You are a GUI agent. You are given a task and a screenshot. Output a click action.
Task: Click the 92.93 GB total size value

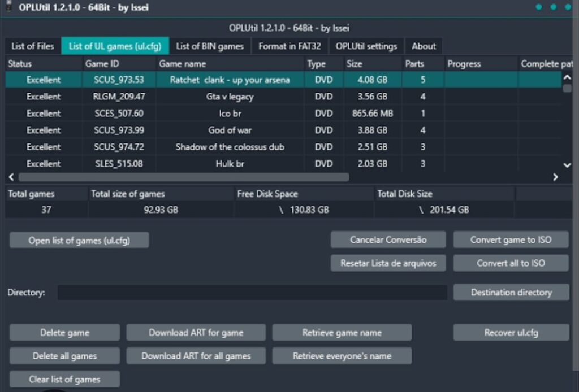[x=161, y=210]
